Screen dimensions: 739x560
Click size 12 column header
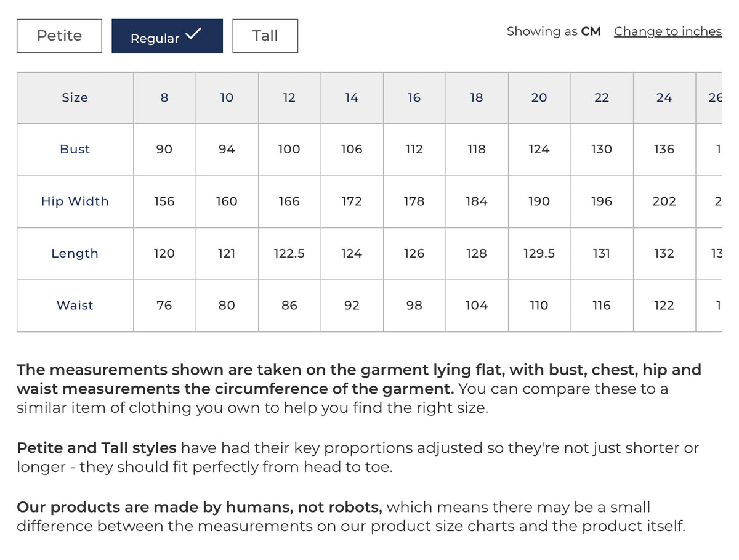[x=289, y=98]
